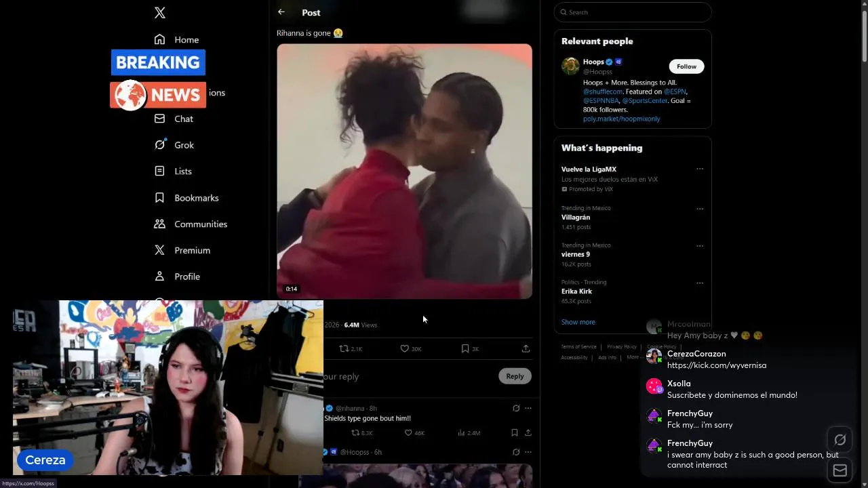Open Hoops profile avatar

570,66
